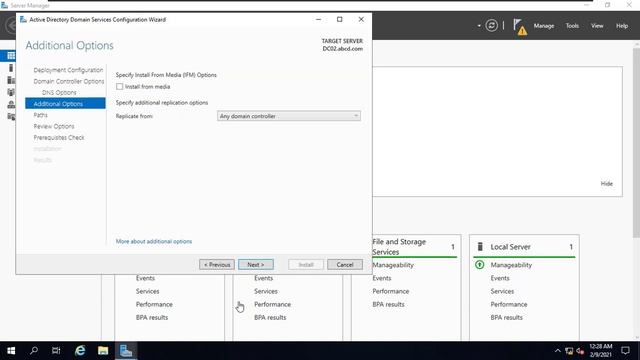Click Local Server tile server icon
This screenshot has width=640, height=360.
coord(480,247)
